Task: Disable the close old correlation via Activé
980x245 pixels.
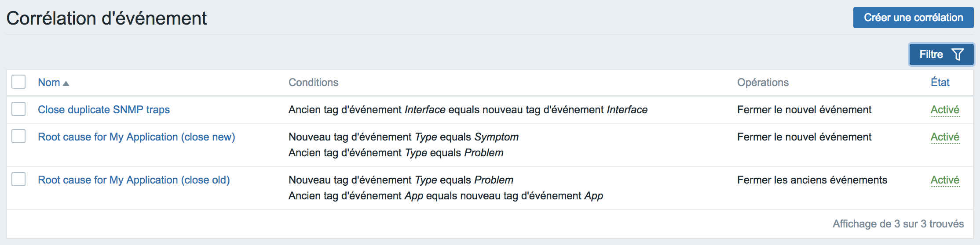Action: coord(945,180)
